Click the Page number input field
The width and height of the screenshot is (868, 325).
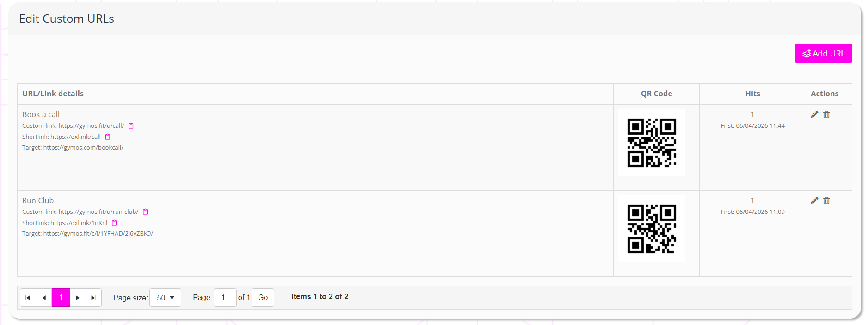coord(225,298)
